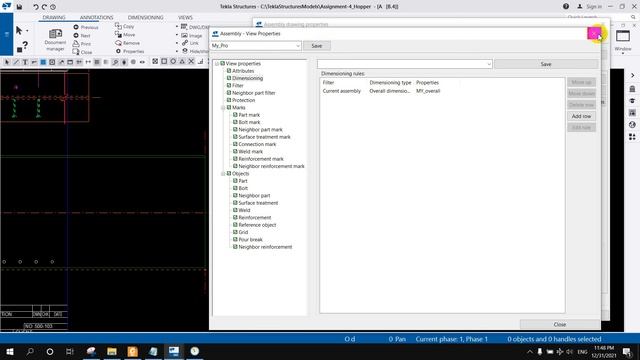Toggle the checkbox beside Grid

pyautogui.click(x=236, y=232)
